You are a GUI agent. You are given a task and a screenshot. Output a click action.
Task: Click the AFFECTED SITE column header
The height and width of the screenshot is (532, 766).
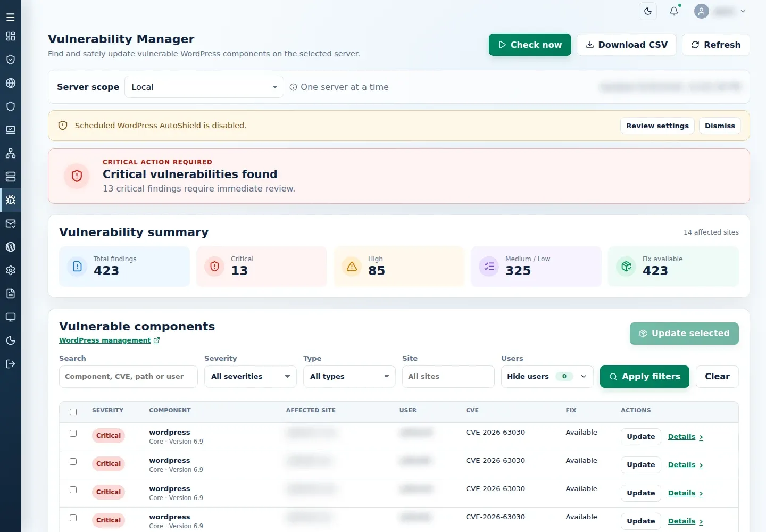tap(311, 410)
